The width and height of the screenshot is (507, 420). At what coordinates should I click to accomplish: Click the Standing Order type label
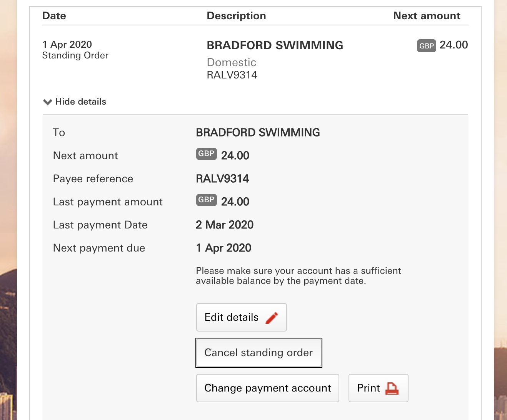[x=75, y=55]
